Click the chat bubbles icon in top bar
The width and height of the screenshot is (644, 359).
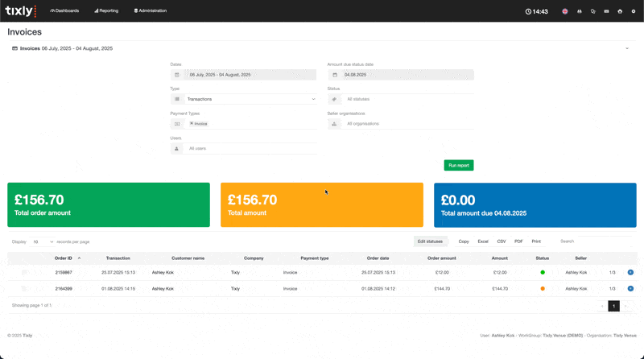(x=592, y=11)
